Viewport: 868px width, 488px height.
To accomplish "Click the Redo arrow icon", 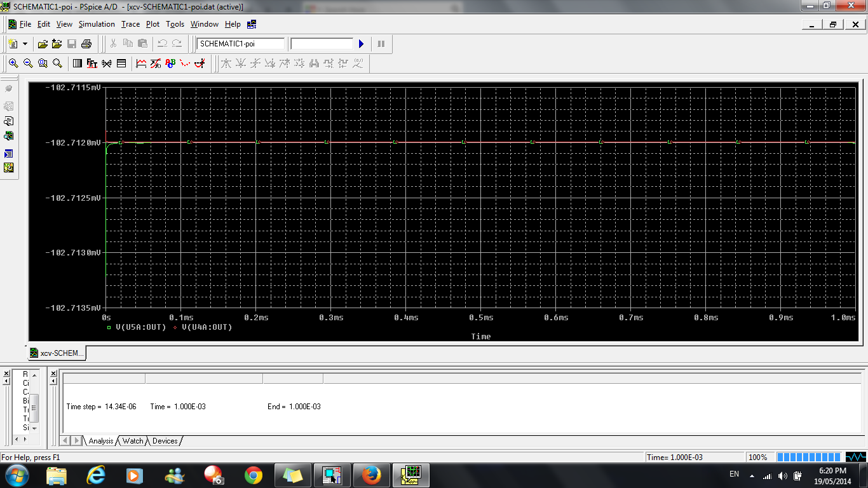I will point(177,44).
